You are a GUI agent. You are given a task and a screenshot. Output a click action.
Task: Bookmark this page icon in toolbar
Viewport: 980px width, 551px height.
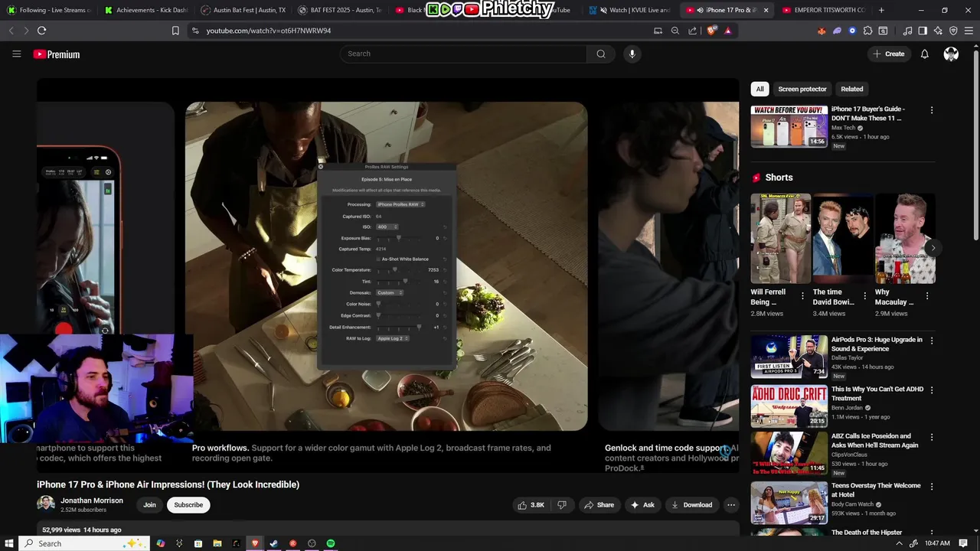point(175,31)
